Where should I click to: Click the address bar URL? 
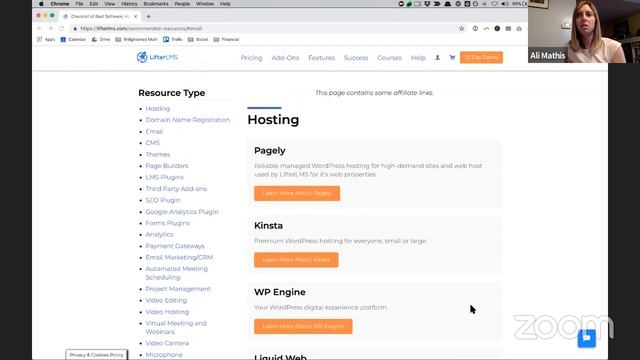coord(141,29)
